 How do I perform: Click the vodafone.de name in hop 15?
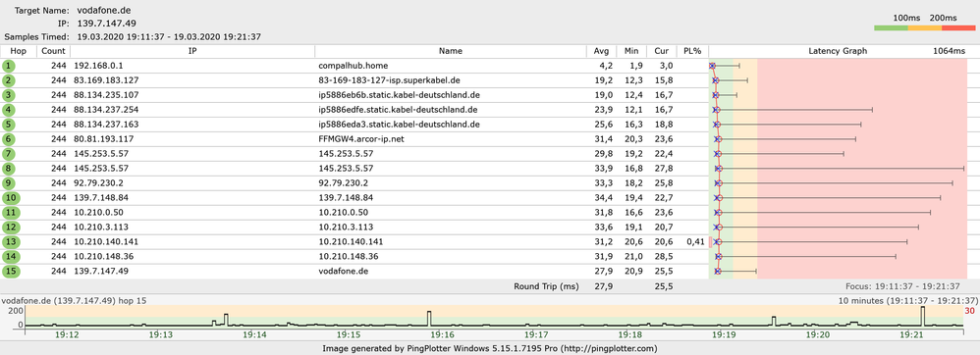pos(342,271)
